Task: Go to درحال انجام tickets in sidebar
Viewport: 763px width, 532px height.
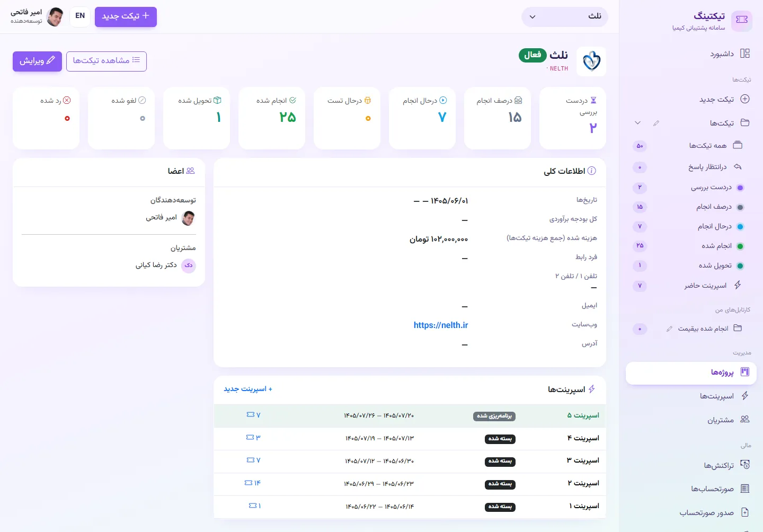Action: [x=691, y=226]
